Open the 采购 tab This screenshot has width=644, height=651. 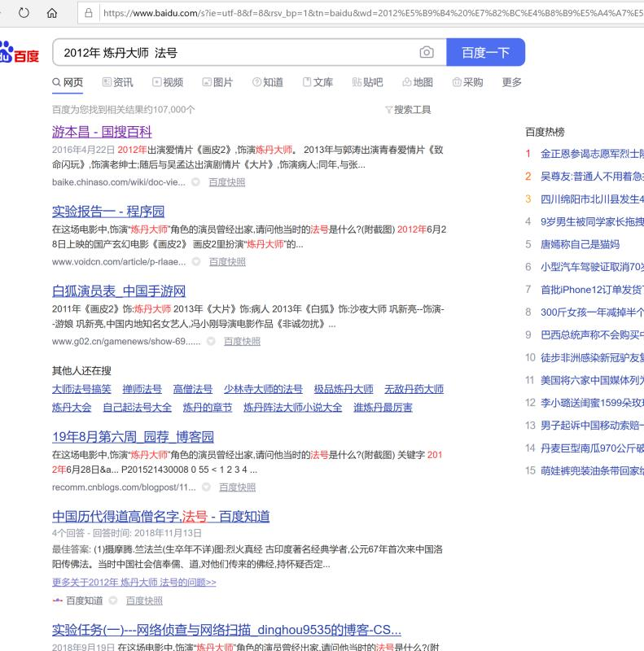pos(468,82)
